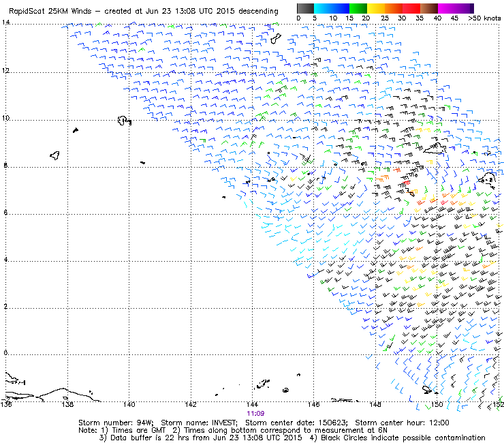Click the magenta-purple 40-50 knots legend swatch
Screen dimensions: 504x443
point(456,8)
